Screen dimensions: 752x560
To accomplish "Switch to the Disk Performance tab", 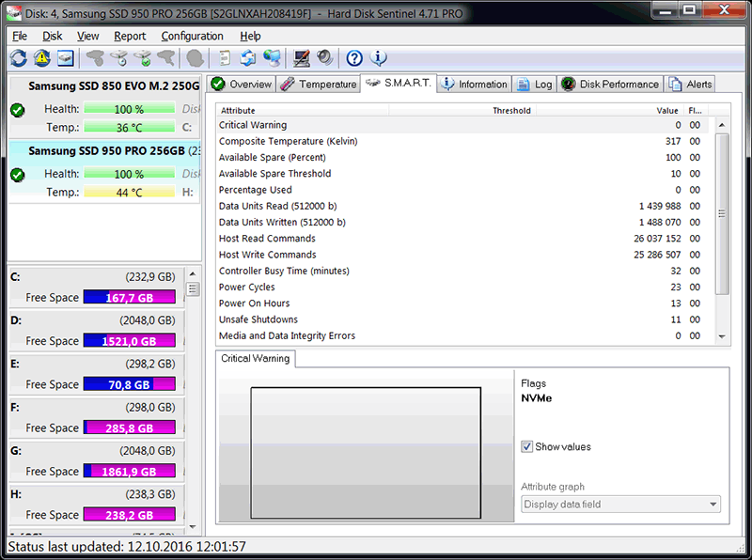I will coord(610,85).
